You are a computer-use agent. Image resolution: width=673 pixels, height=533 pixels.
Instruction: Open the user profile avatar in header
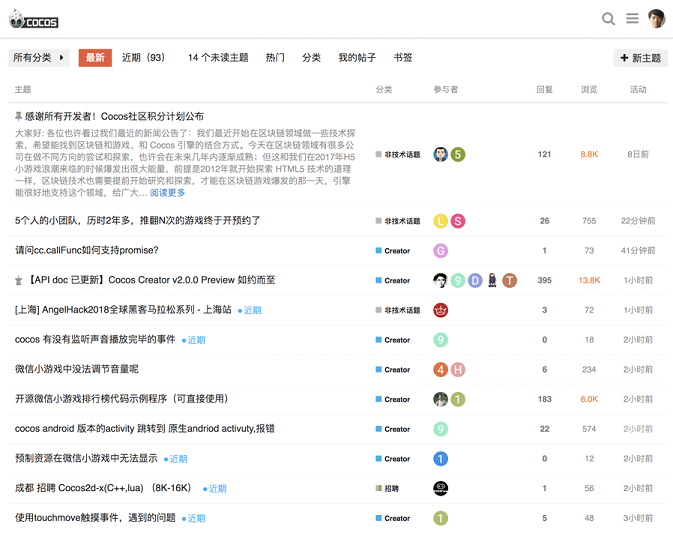657,18
